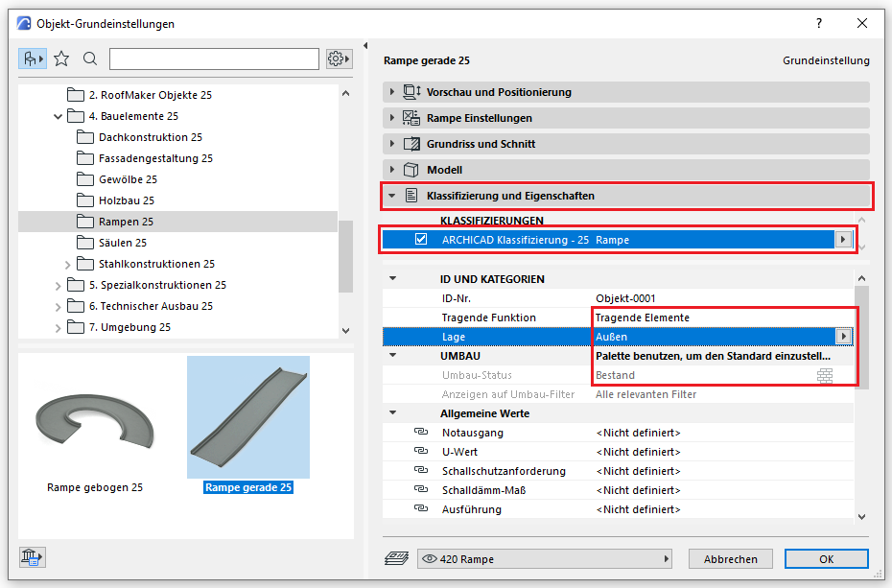Click the Umbau-Status renovation icon

point(824,375)
